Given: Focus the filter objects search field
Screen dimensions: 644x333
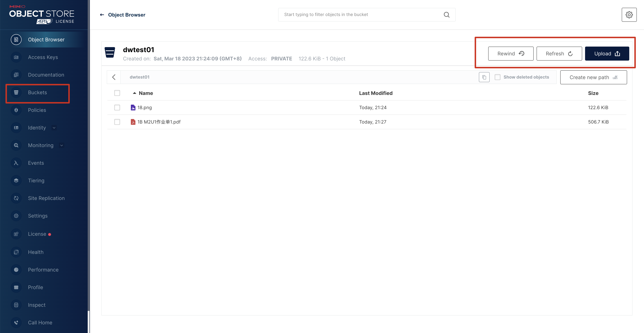Looking at the screenshot, I should 360,15.
